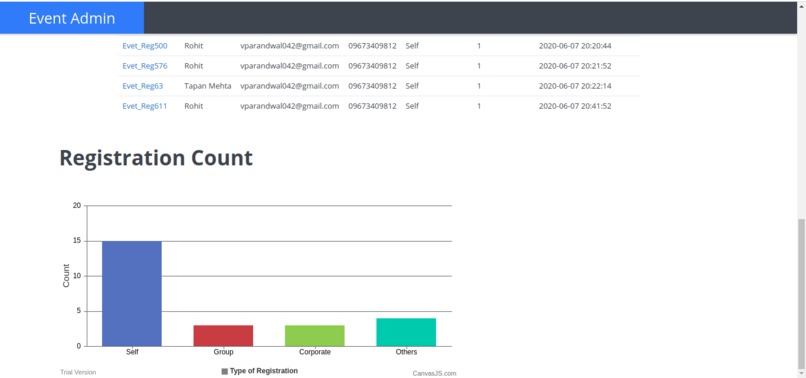Click the teal Others bar in chart
The width and height of the screenshot is (806, 378).
click(406, 332)
